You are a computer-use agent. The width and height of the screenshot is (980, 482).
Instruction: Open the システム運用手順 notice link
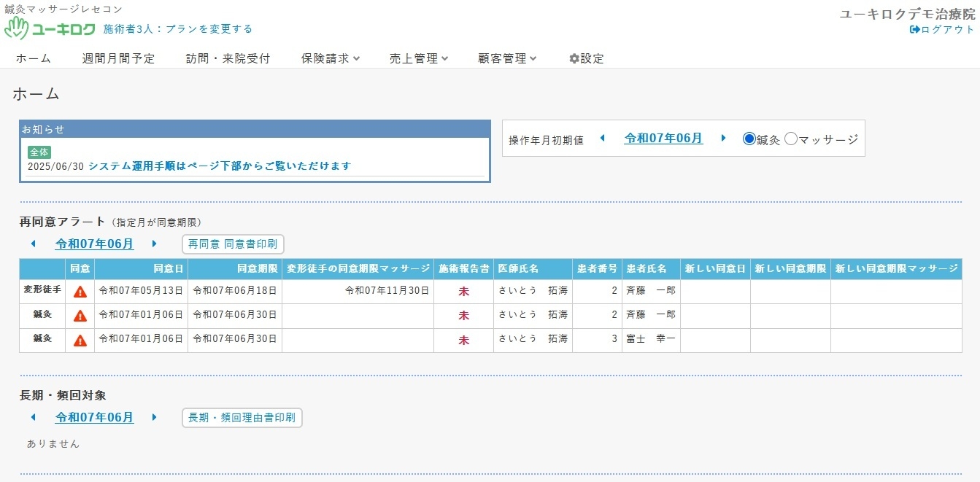(220, 166)
